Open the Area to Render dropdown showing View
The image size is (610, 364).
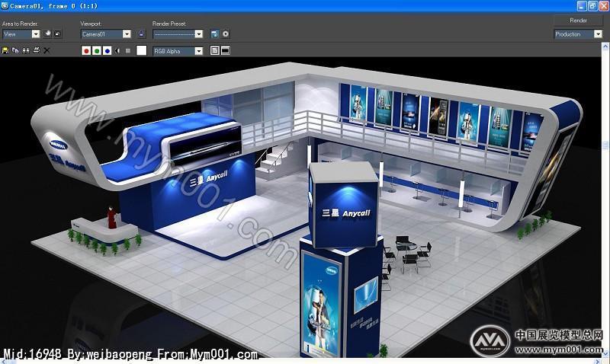21,34
